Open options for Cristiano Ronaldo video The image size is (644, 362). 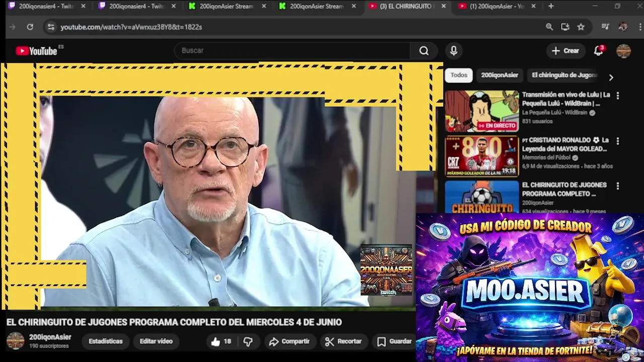tap(618, 141)
